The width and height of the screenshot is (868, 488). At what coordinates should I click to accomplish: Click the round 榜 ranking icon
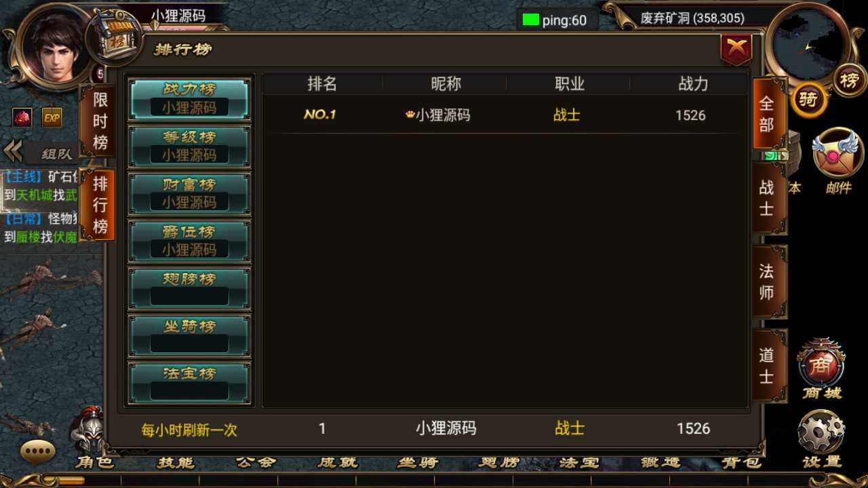[x=848, y=81]
